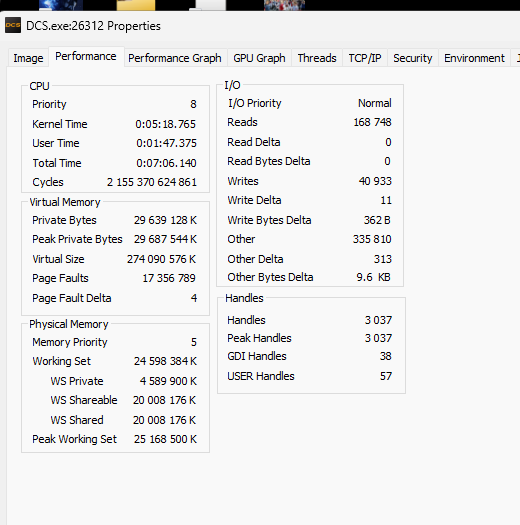The height and width of the screenshot is (525, 520).
Task: Click the Read Bytes Delta label
Action: pyautogui.click(x=269, y=161)
